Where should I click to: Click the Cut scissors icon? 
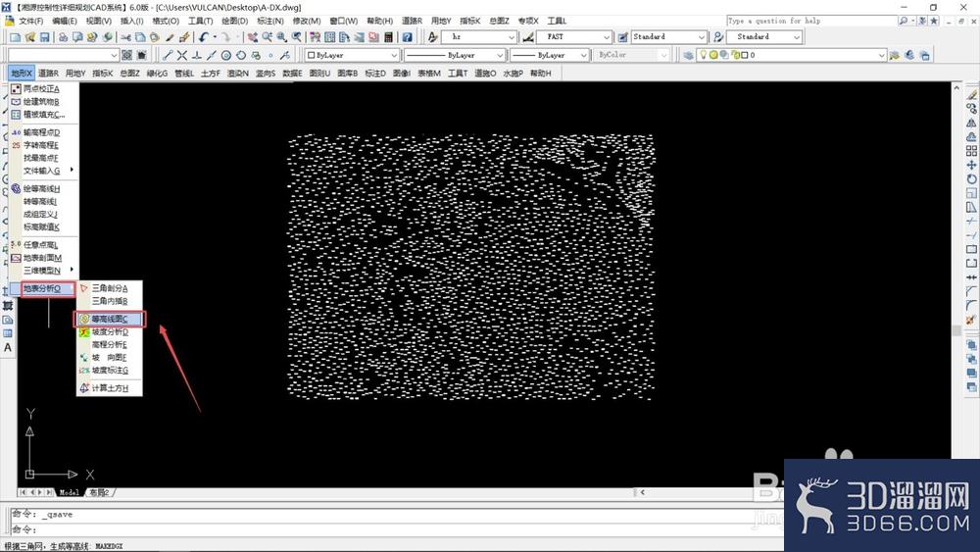(125, 37)
